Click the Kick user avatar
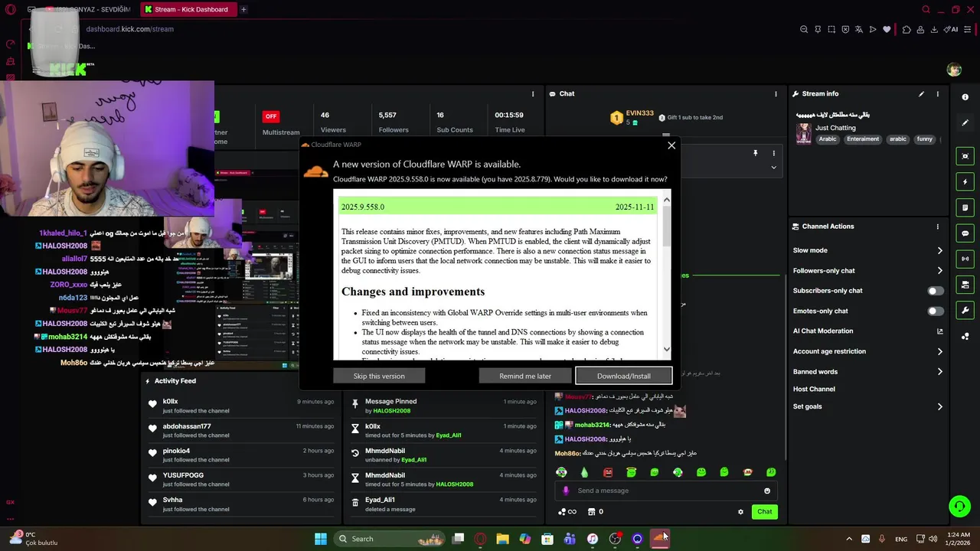The width and height of the screenshot is (980, 551). pos(954,70)
